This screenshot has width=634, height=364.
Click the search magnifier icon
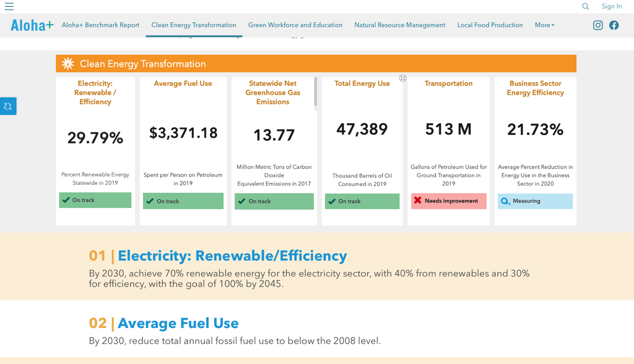[x=585, y=6]
